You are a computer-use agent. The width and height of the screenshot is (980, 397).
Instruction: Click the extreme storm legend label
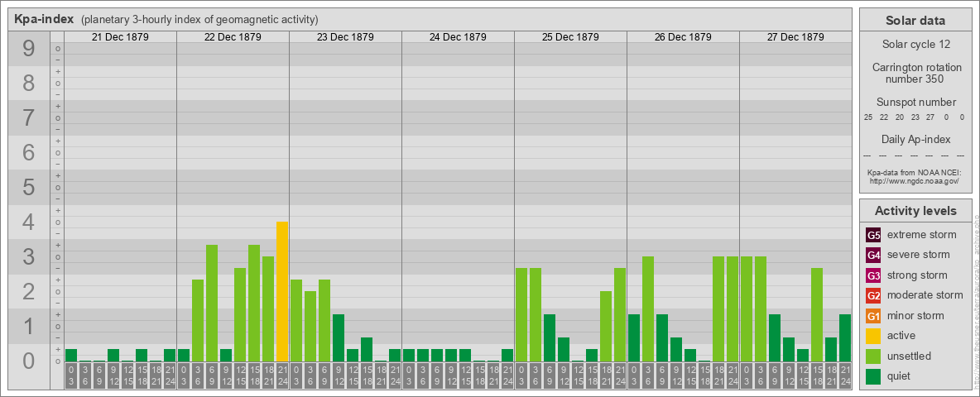tap(922, 235)
